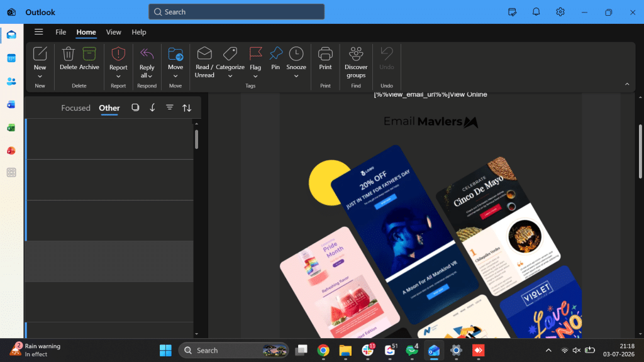644x362 pixels.
Task: Click the Email Mavlers logo
Action: coord(430,121)
